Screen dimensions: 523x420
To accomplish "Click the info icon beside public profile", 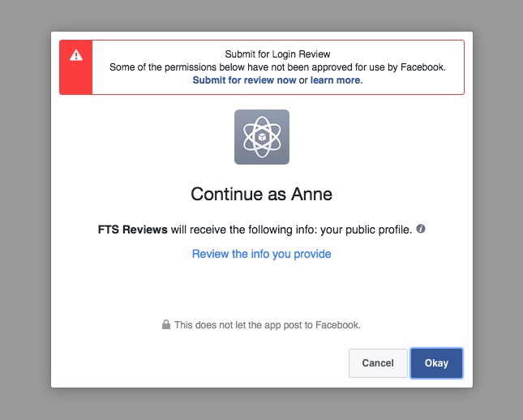I will [x=421, y=229].
